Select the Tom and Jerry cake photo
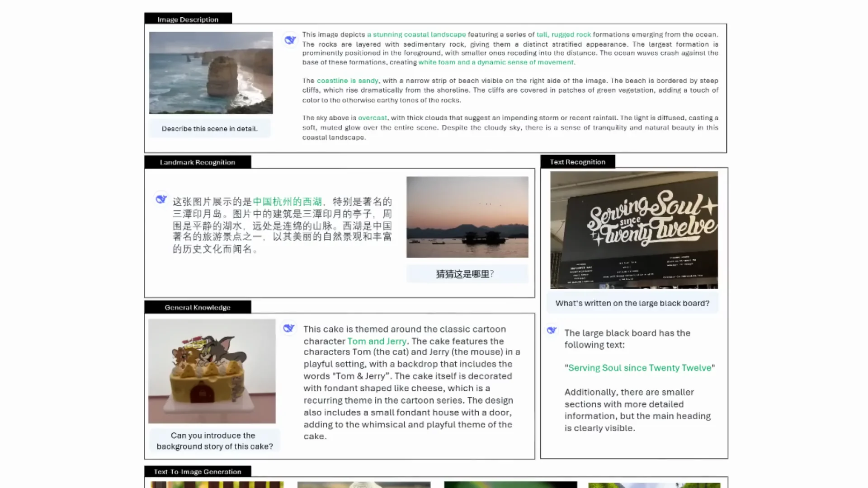Viewport: 868px width, 488px height. 212,371
